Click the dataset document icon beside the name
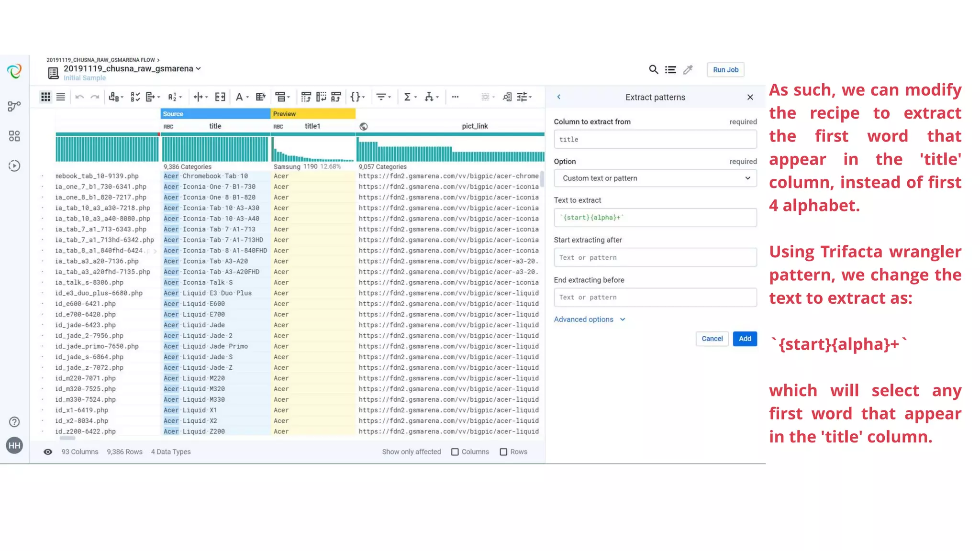The image size is (980, 551). (x=53, y=73)
